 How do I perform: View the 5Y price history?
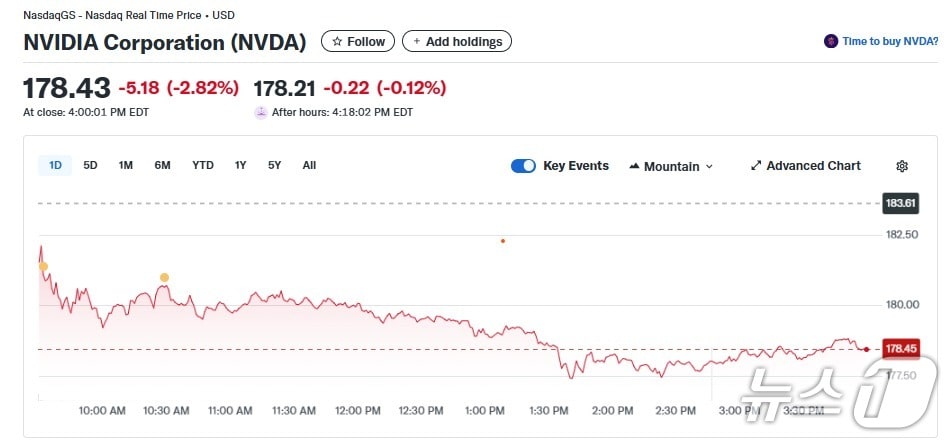click(274, 165)
